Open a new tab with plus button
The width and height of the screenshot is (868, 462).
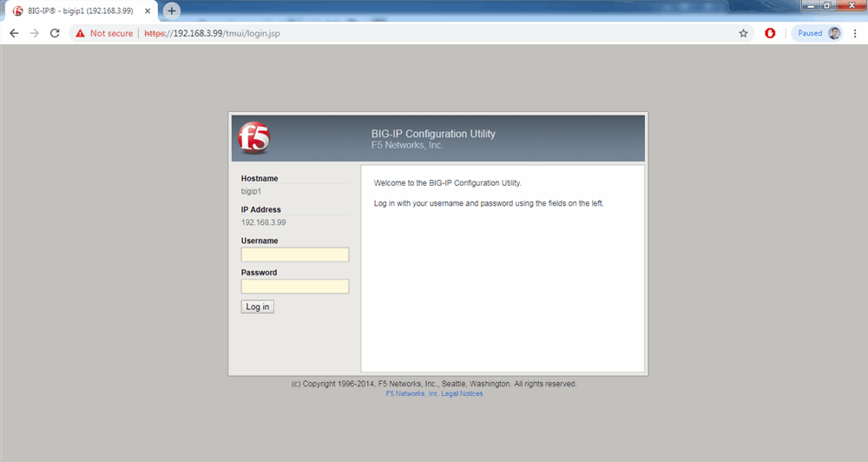click(x=172, y=10)
